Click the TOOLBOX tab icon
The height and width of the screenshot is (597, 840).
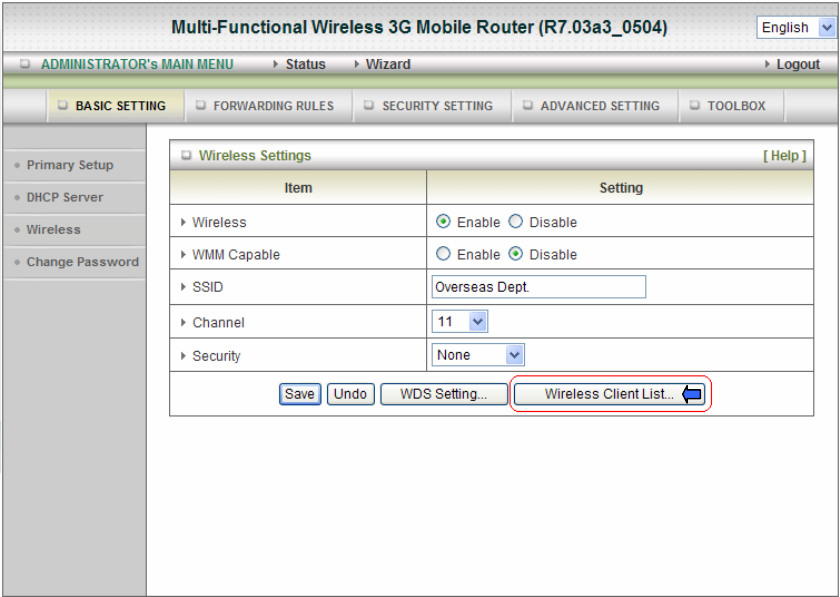[694, 105]
